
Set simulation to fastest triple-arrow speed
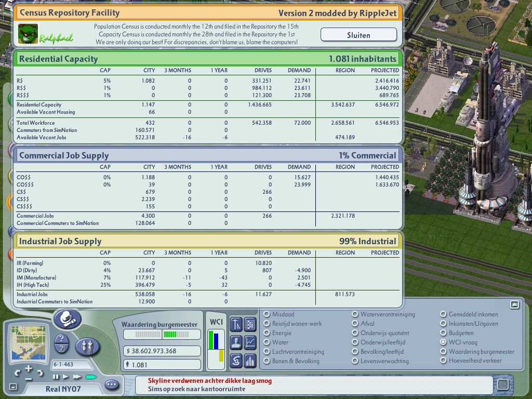click(x=91, y=377)
